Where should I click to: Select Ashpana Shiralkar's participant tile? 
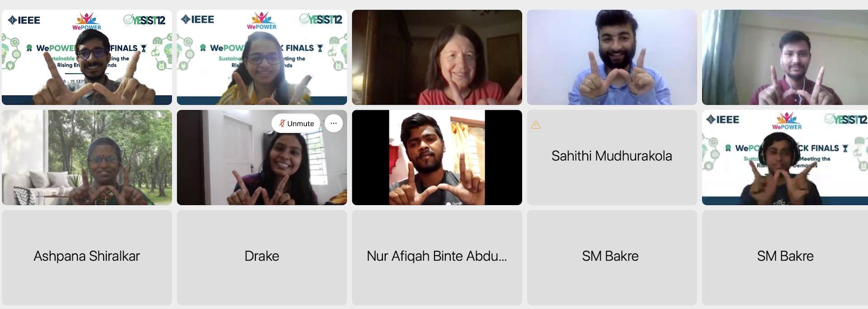pos(87,257)
